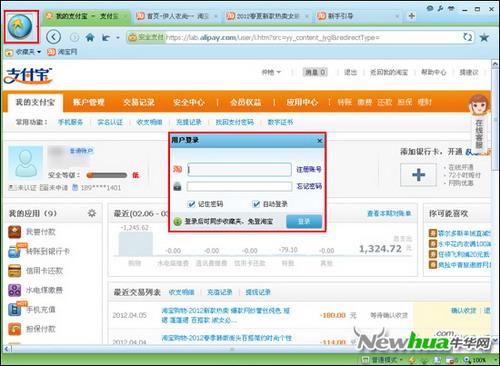The image size is (500, 366).
Task: Click the horizontal scrollbar left arrow
Action: pyautogui.click(x=7, y=349)
